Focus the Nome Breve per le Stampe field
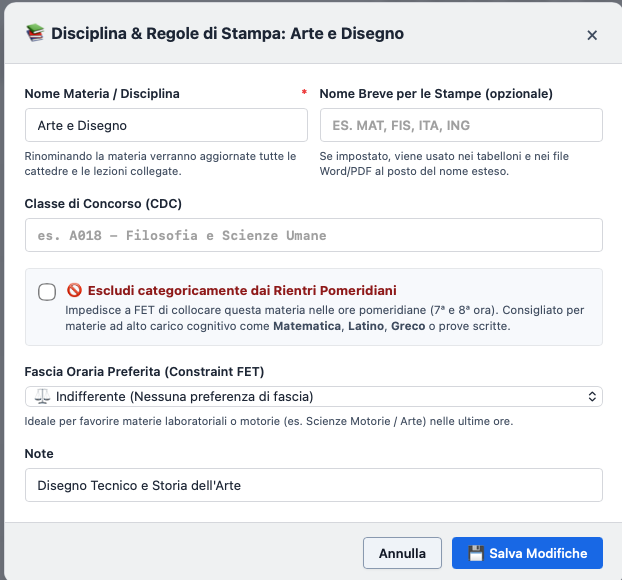622x580 pixels. click(461, 125)
